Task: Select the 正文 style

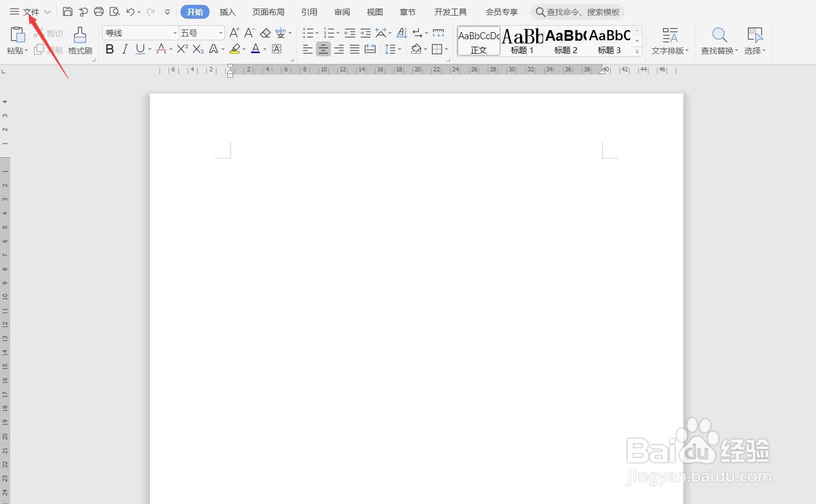Action: pos(479,41)
